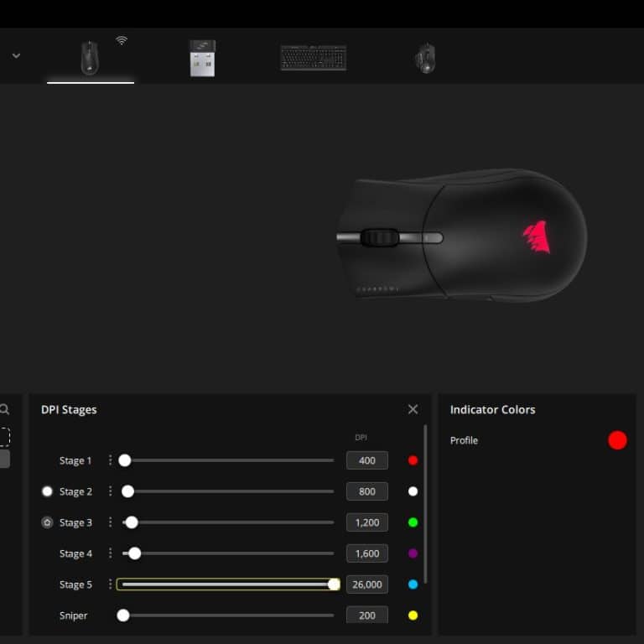Click the Sniper DPI slider handle
This screenshot has width=644, height=644.
tap(123, 615)
